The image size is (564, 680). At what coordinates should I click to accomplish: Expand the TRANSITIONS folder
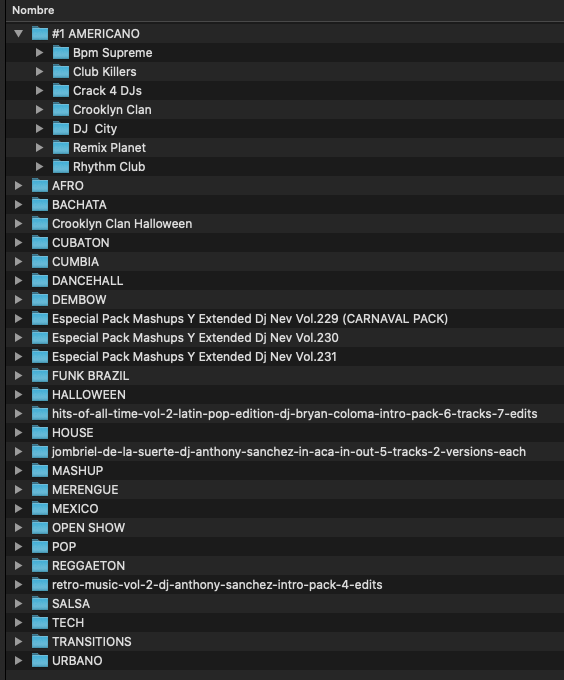pyautogui.click(x=18, y=641)
